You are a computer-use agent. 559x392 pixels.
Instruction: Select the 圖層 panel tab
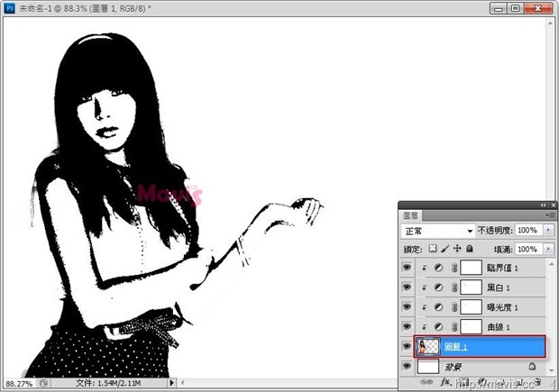click(410, 215)
